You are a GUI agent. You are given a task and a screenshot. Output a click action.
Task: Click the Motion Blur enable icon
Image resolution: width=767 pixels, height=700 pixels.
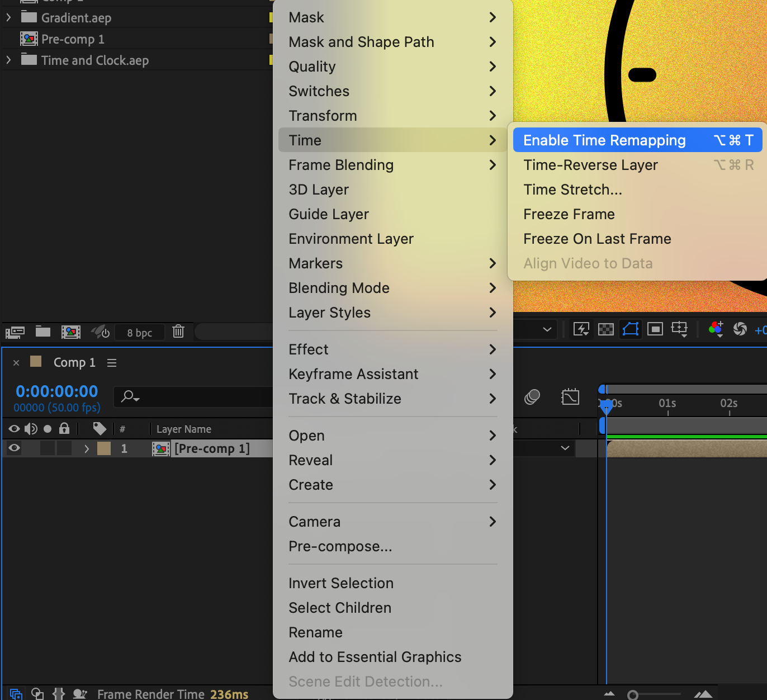pyautogui.click(x=532, y=398)
